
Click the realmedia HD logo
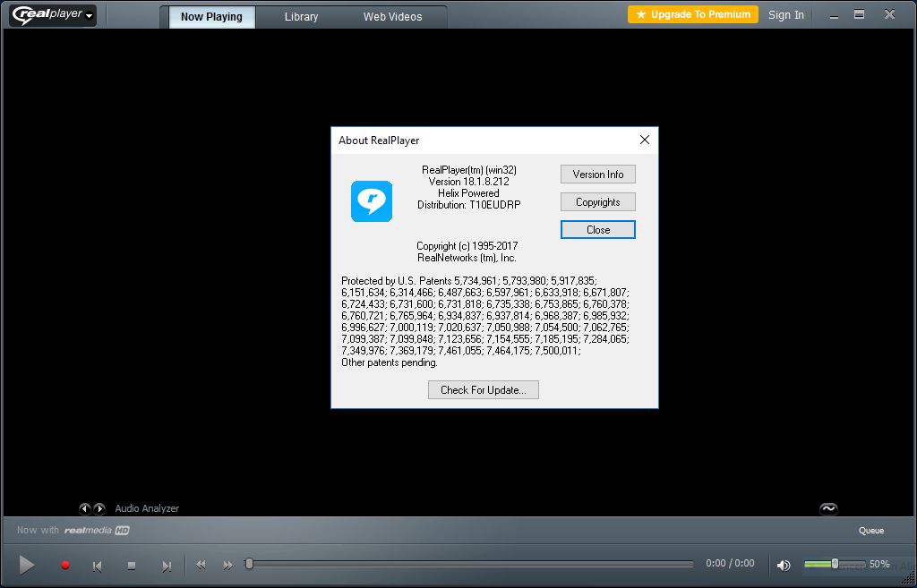97,531
